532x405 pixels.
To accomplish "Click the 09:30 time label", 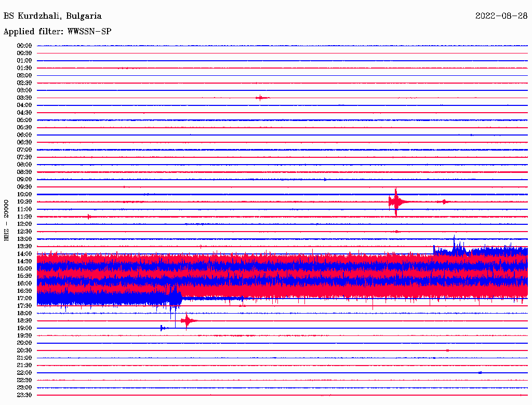I will [x=24, y=187].
